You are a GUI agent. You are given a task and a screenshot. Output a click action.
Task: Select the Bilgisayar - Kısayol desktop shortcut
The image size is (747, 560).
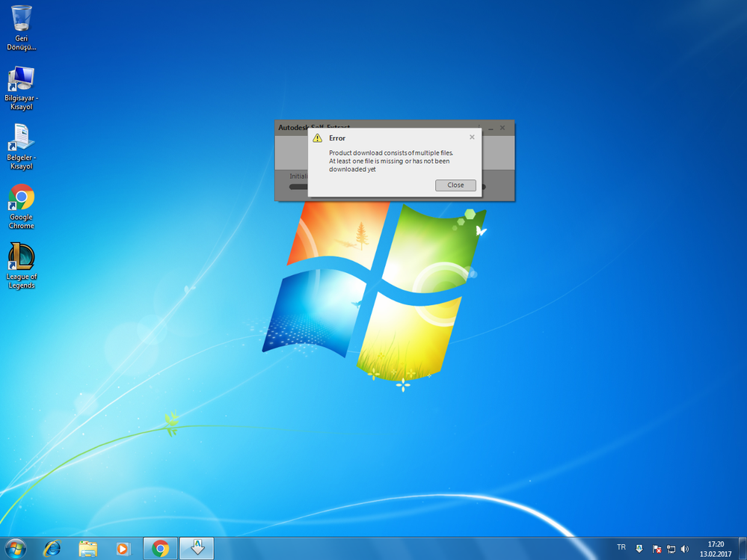pyautogui.click(x=22, y=88)
